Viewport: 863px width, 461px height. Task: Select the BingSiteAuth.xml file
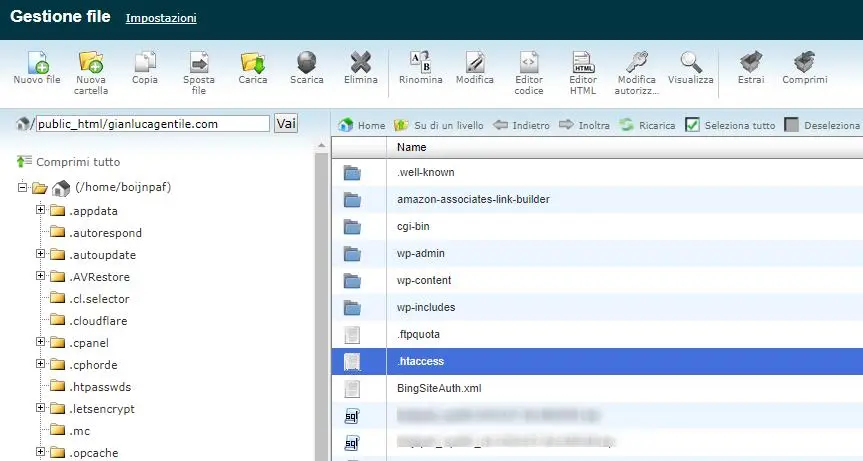[597, 388]
